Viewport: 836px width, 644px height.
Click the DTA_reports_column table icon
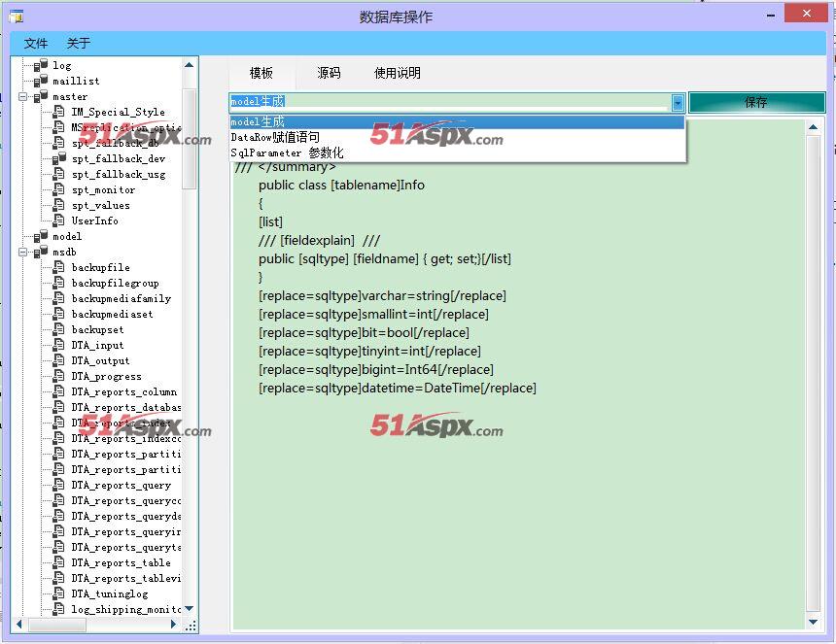coord(59,391)
